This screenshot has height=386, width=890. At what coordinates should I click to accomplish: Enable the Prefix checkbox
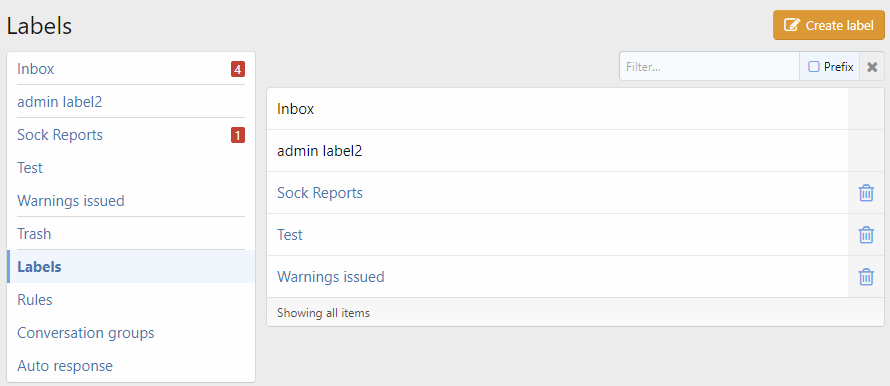click(814, 67)
